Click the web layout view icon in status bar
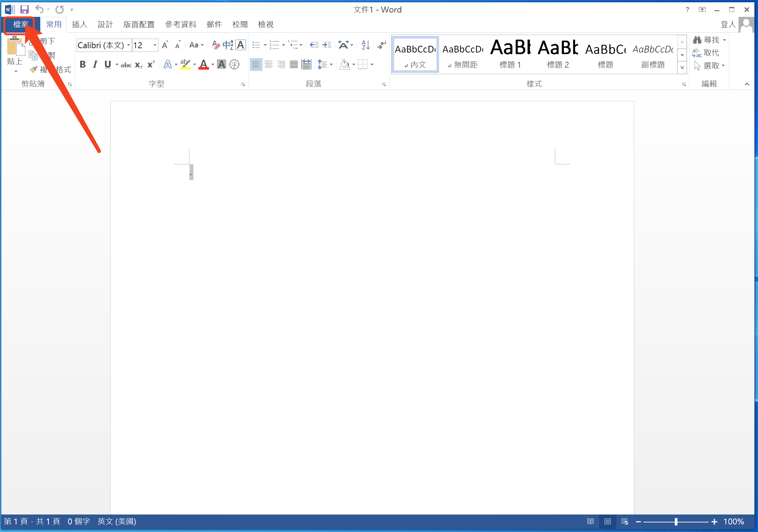Image resolution: width=758 pixels, height=532 pixels. pos(625,521)
